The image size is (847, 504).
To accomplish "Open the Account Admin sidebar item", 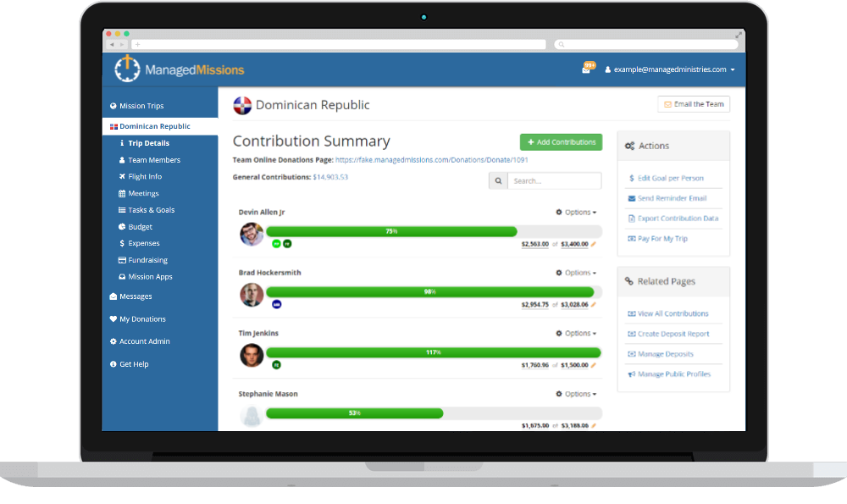I will click(140, 341).
